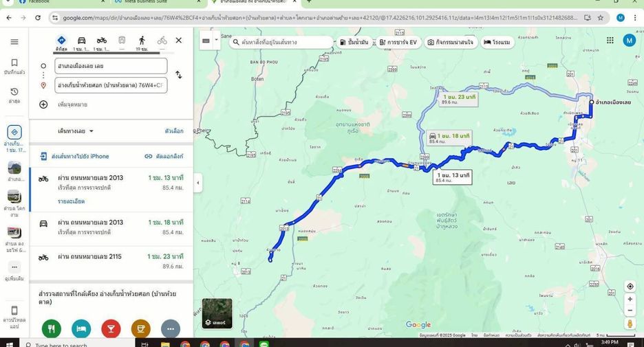Open LINE app from taskbar
This screenshot has width=644, height=347.
click(x=264, y=344)
